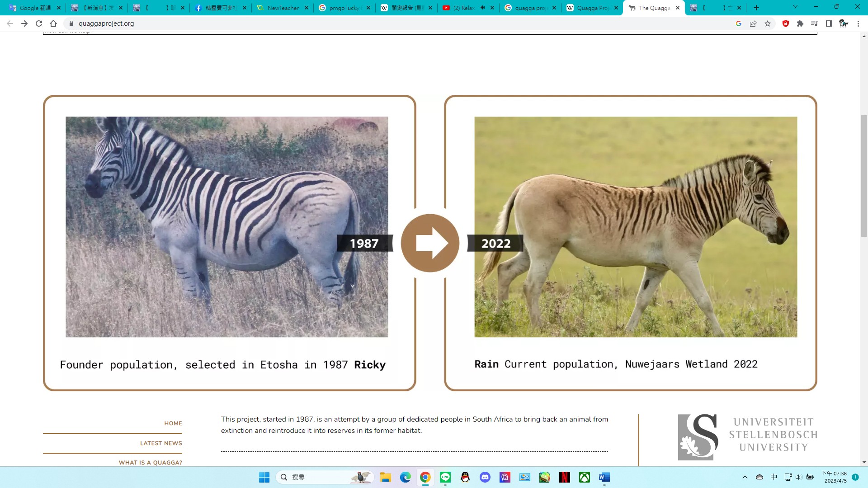Image resolution: width=868 pixels, height=488 pixels.
Task: Switch to the quagga project Google search tab
Action: pos(530,8)
